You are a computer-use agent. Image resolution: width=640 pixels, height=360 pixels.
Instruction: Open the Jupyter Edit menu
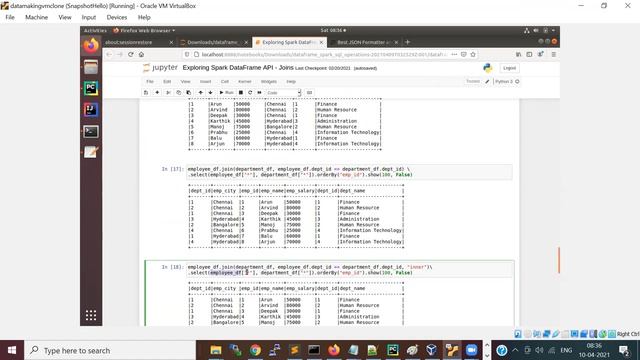[x=167, y=82]
